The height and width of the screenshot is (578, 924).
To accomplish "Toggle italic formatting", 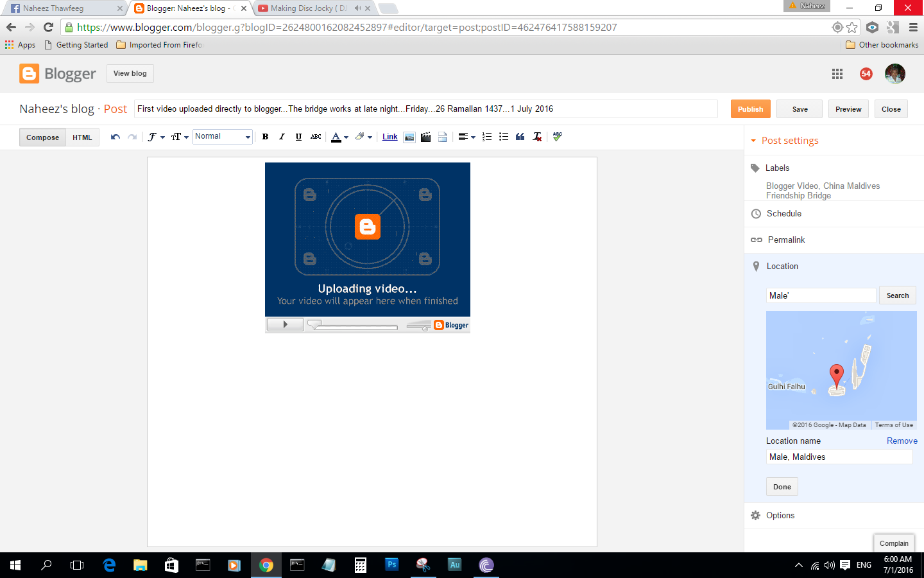I will [x=282, y=137].
